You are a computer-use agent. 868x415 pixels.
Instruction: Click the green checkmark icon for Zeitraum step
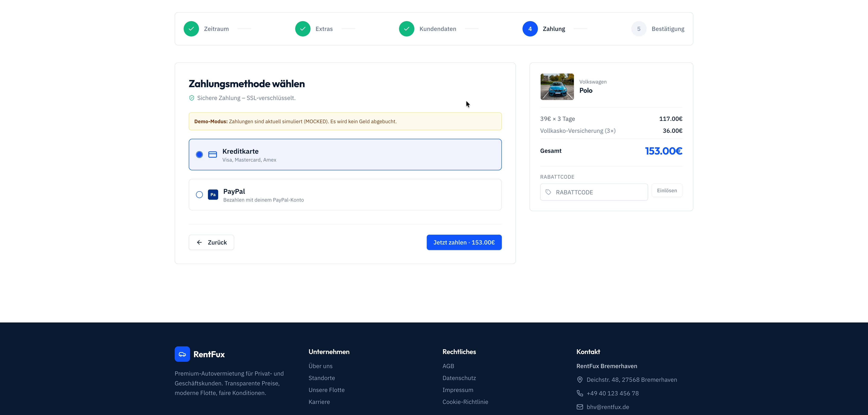(x=191, y=29)
